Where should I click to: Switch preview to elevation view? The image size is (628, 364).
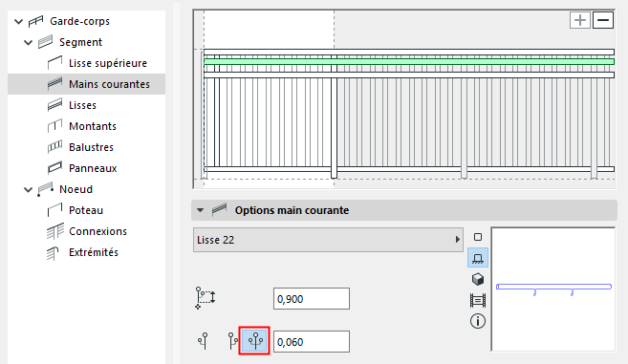478,258
